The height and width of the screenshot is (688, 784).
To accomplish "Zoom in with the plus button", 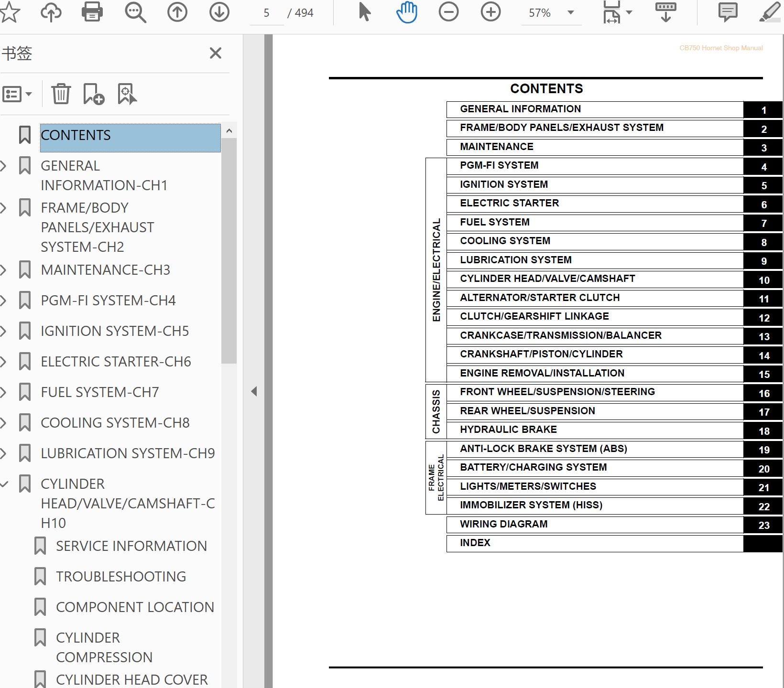I will 490,12.
